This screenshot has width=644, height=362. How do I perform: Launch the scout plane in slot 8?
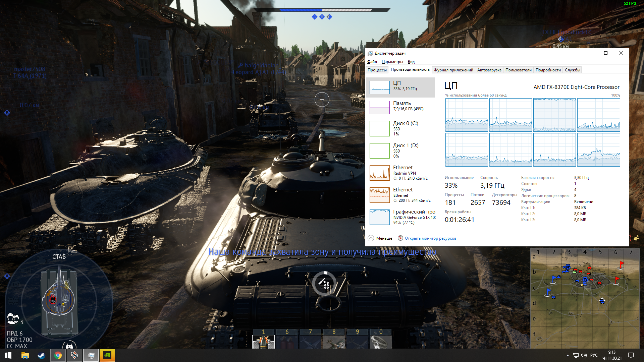tap(334, 342)
